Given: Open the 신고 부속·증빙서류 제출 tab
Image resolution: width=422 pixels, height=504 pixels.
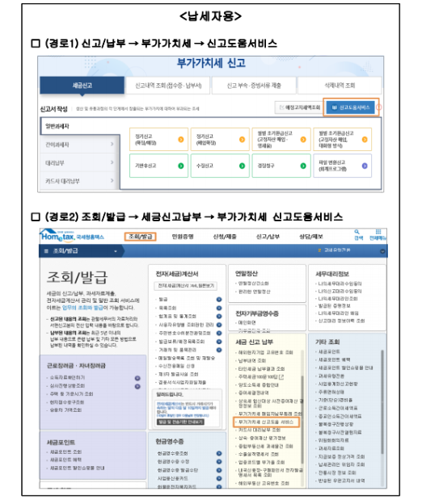Looking at the screenshot, I should 254,86.
